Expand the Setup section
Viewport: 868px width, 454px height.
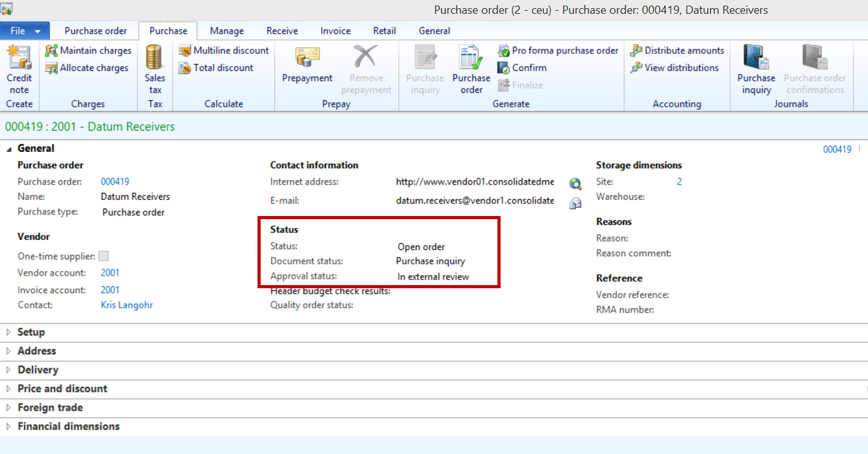[31, 332]
